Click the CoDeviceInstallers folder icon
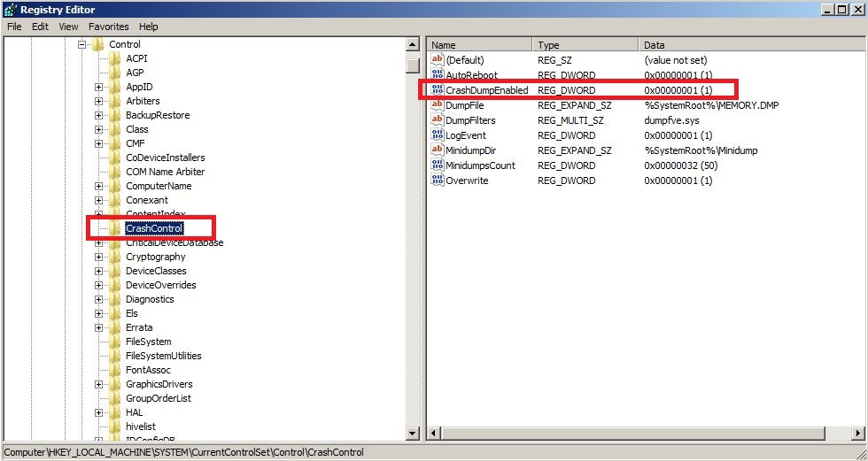 pyautogui.click(x=114, y=158)
